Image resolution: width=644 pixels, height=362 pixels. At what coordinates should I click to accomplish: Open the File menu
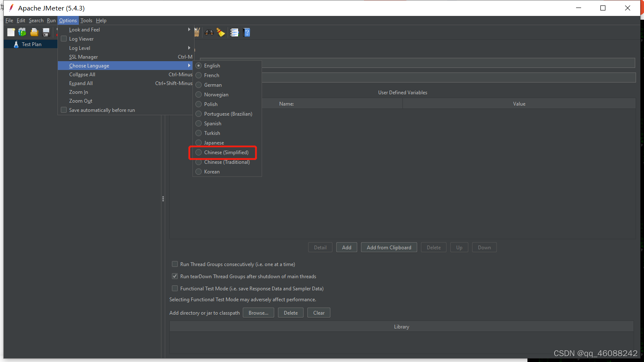coord(9,21)
